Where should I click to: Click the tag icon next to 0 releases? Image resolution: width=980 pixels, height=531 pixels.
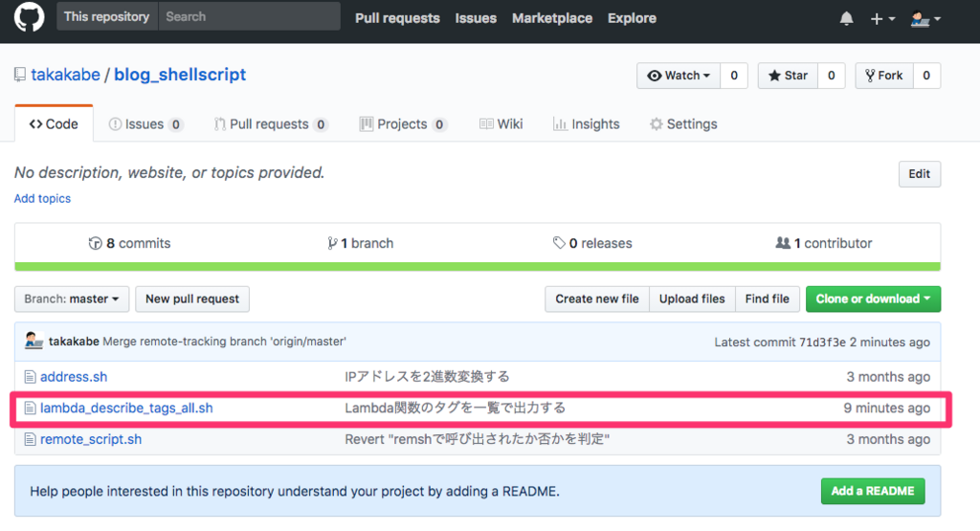coord(559,242)
